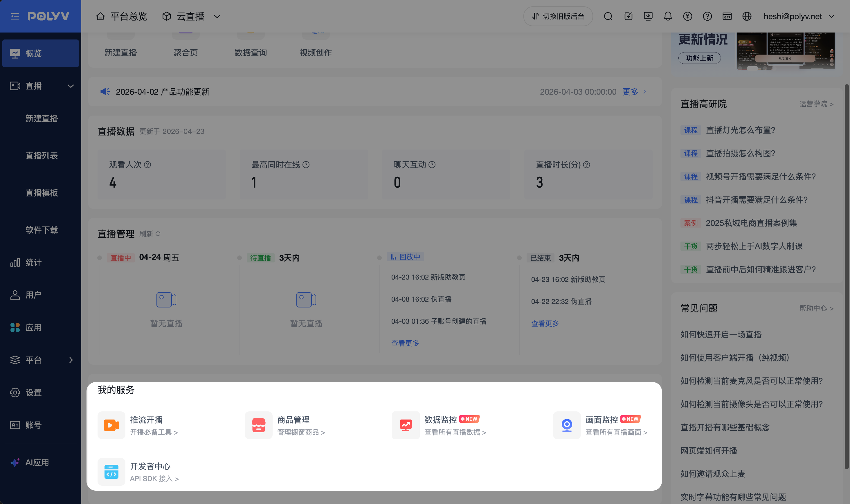Open the download icon in the top bar
Screen dimensions: 850x504
coord(648,16)
